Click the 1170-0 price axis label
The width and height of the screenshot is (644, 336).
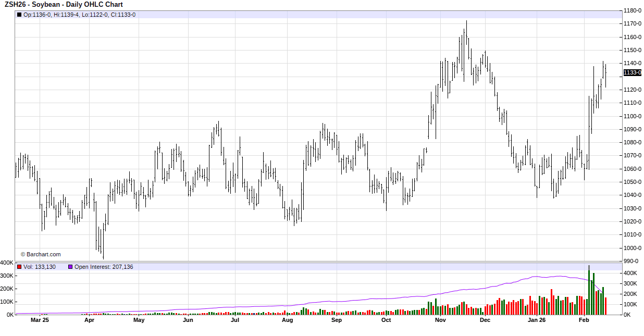633,24
